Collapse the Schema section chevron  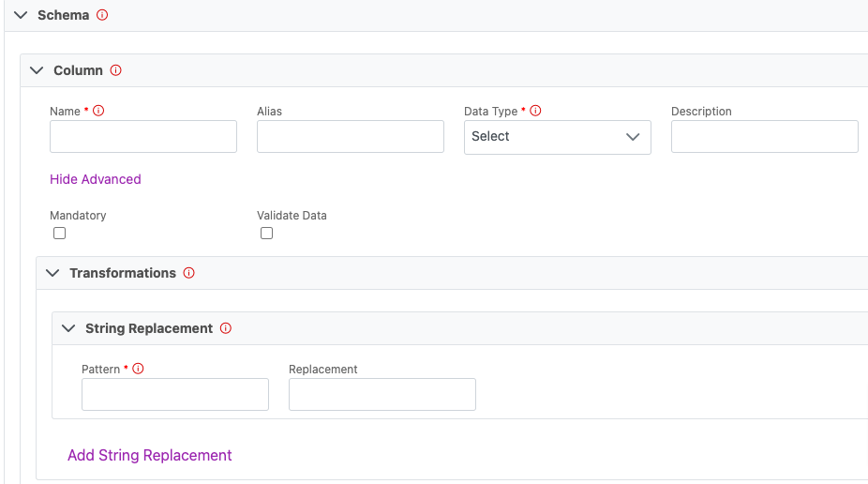[21, 15]
